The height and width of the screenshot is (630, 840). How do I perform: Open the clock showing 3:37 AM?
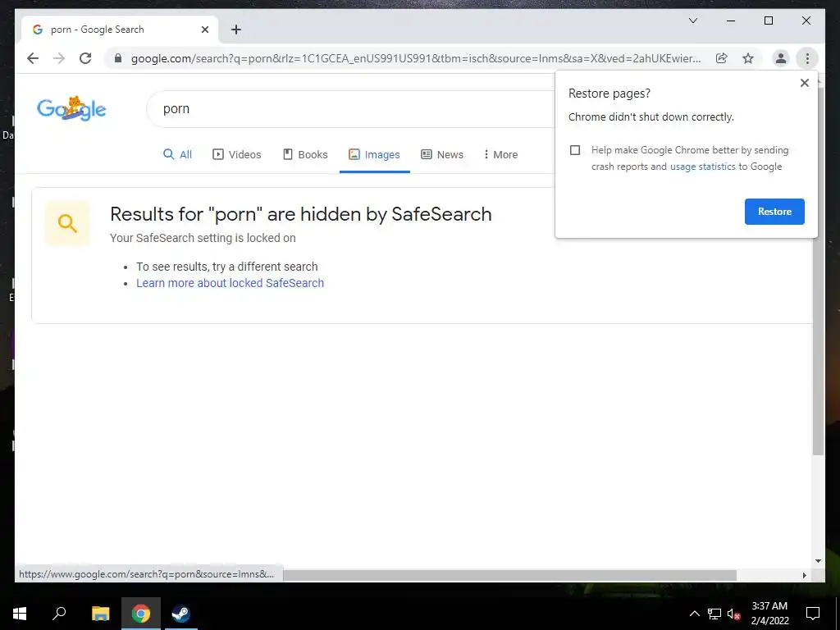click(769, 614)
